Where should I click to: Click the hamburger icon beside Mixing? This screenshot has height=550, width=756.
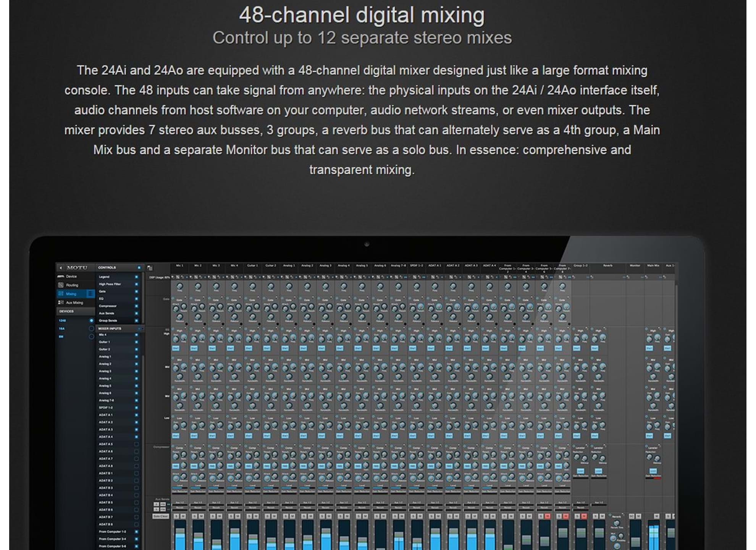click(90, 294)
